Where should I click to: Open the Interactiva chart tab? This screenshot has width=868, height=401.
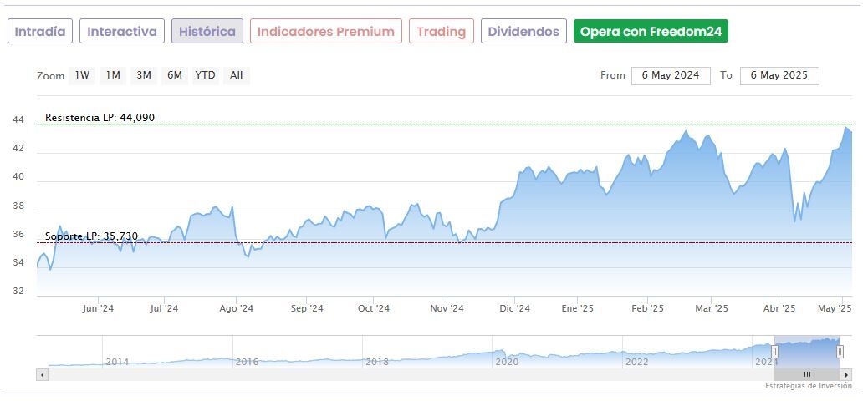tap(122, 32)
